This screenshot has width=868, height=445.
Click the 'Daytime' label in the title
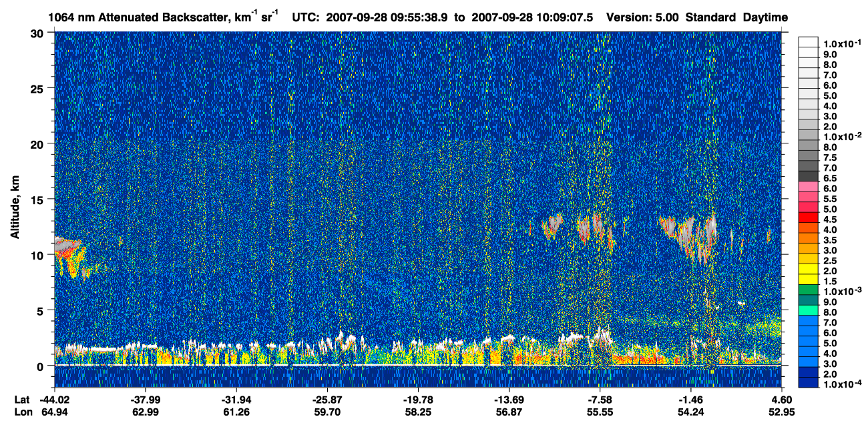coord(765,17)
